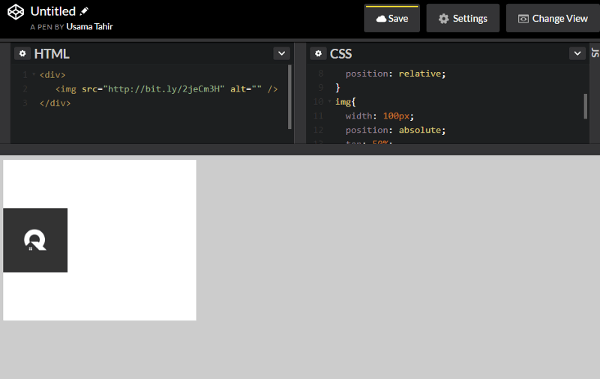Screen dimensions: 600x379
Task: Open Usama Tahir author profile
Action: pos(90,27)
